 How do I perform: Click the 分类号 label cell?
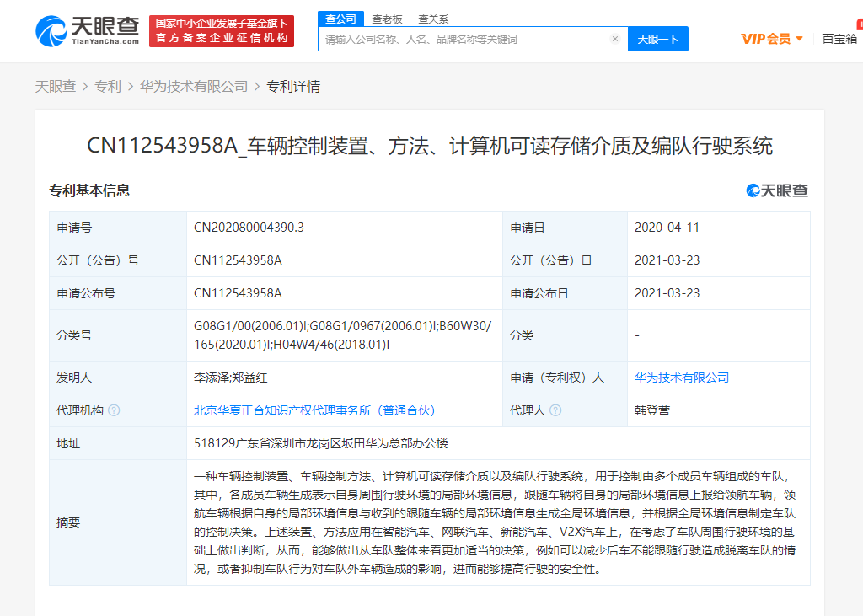click(118, 335)
